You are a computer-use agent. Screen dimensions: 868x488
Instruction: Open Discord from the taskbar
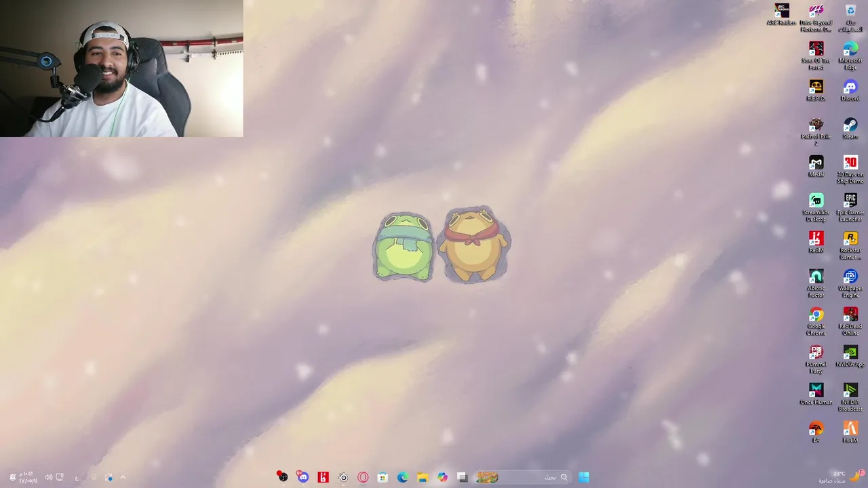click(302, 477)
